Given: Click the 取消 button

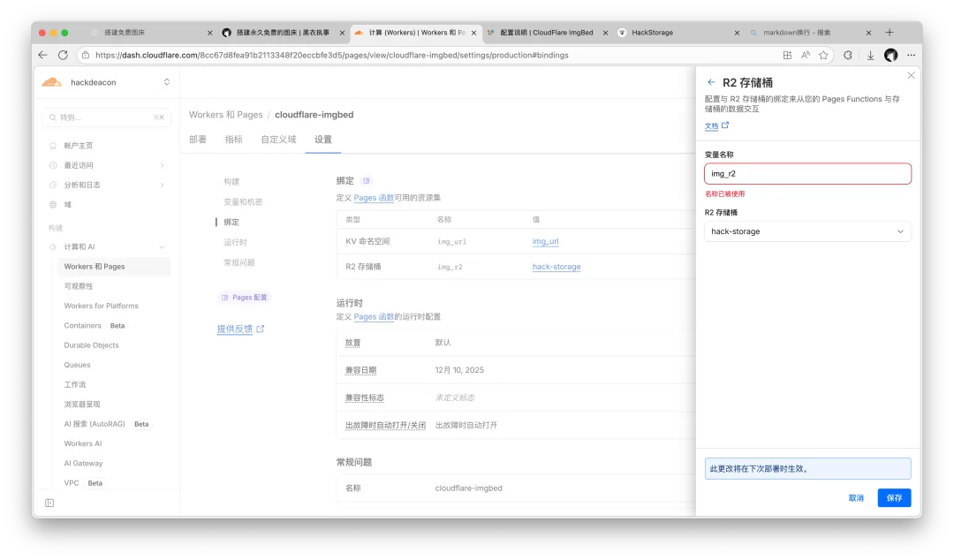Looking at the screenshot, I should pos(856,498).
